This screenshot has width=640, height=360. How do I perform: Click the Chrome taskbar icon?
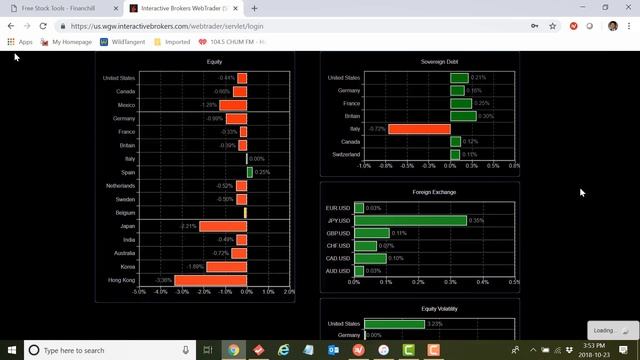click(233, 350)
